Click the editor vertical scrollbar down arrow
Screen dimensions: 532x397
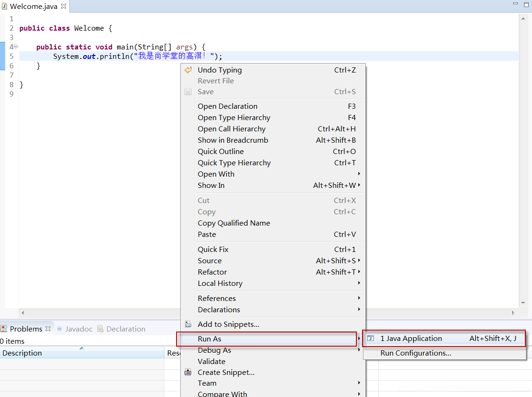pyautogui.click(x=523, y=303)
